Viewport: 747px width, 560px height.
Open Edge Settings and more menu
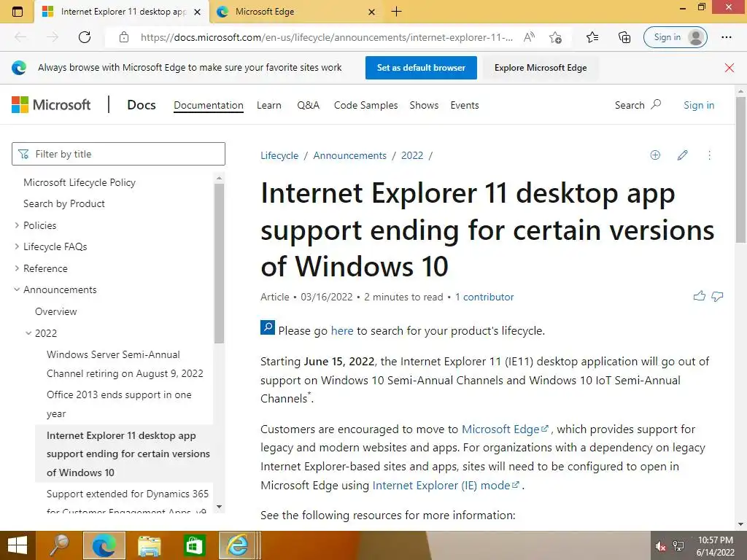point(727,37)
